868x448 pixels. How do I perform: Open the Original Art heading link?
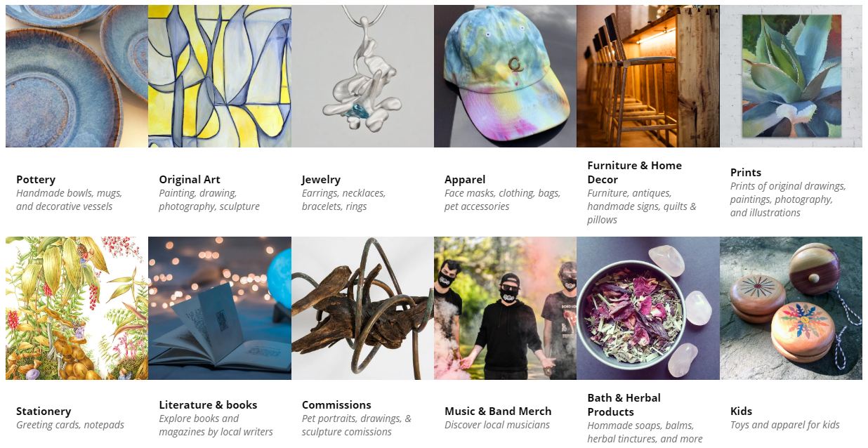[x=190, y=180]
